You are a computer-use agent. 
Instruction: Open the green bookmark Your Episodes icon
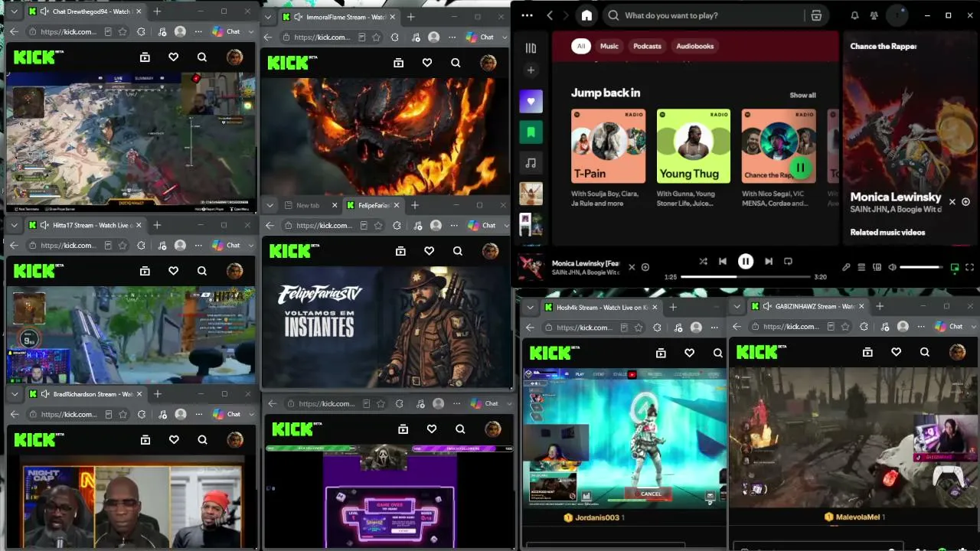click(x=531, y=132)
